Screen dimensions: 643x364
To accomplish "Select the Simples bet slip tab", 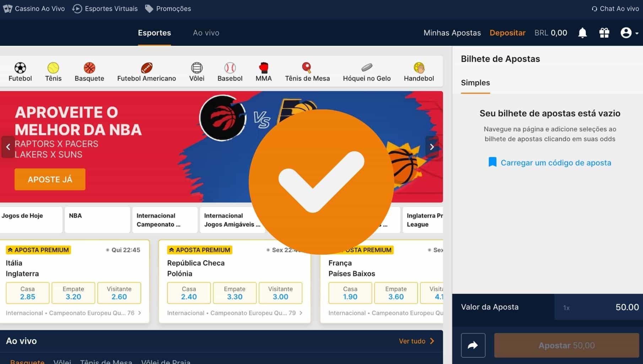I will click(x=475, y=83).
